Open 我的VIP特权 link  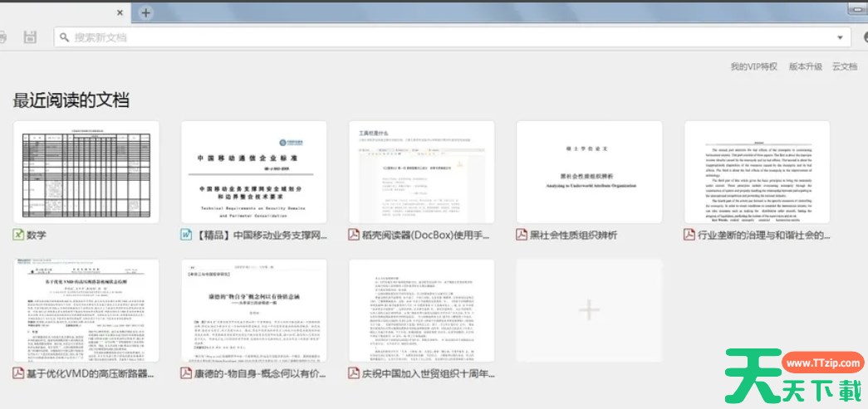pyautogui.click(x=753, y=66)
